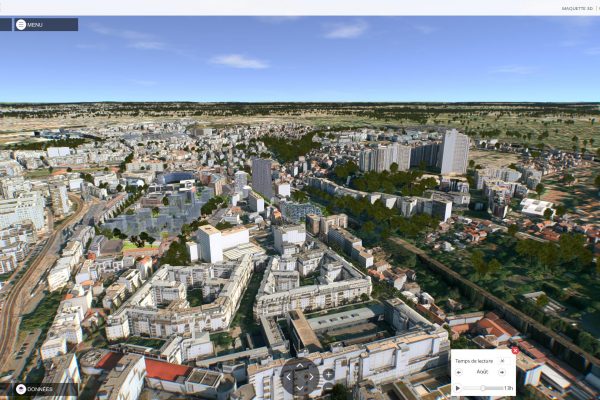The height and width of the screenshot is (400, 600).
Task: Click the 13h time value
Action: coord(508,388)
